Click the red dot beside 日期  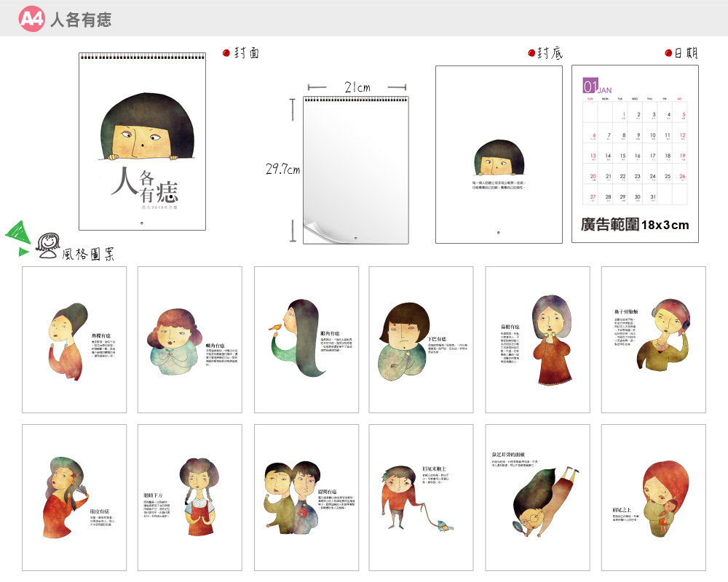668,53
